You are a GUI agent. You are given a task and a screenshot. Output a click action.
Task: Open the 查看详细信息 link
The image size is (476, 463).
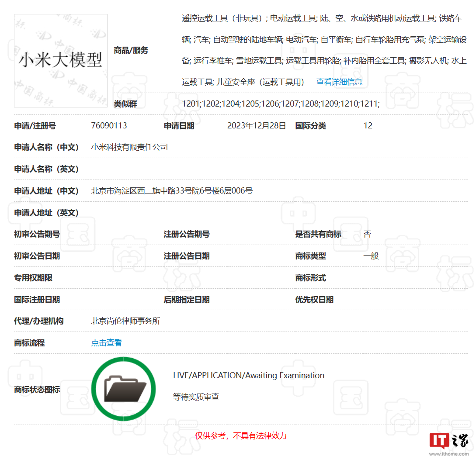click(339, 82)
